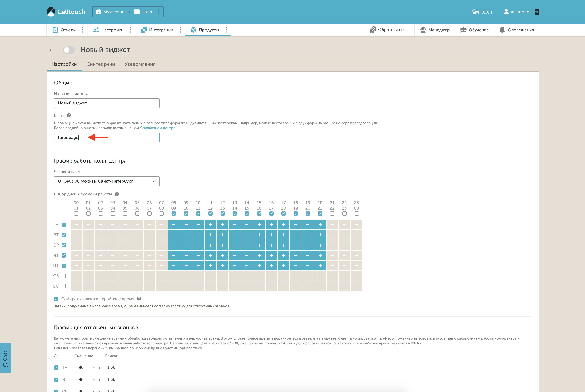Show help for Собирать заявки option
Viewport: 585px width, 392px height.
[x=139, y=299]
